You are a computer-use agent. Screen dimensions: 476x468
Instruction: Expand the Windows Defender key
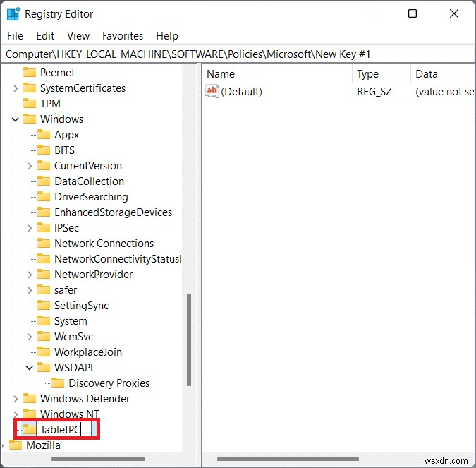(x=16, y=399)
